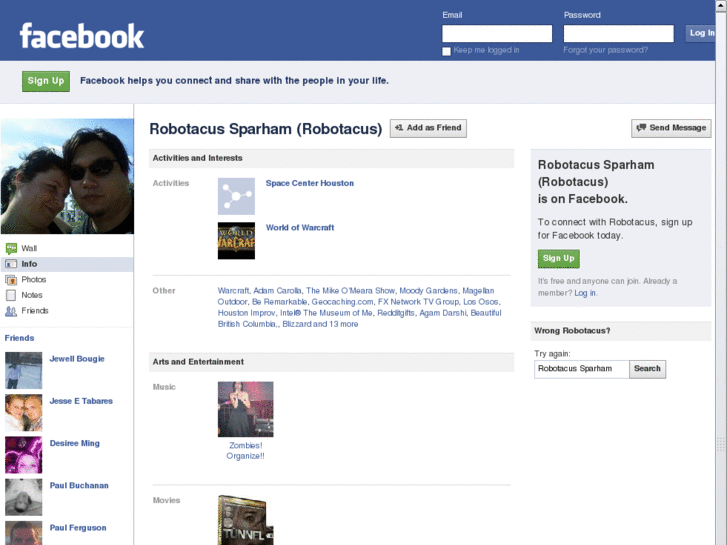This screenshot has height=545, width=727.
Task: Click Adam Carolla interest link
Action: tap(277, 291)
